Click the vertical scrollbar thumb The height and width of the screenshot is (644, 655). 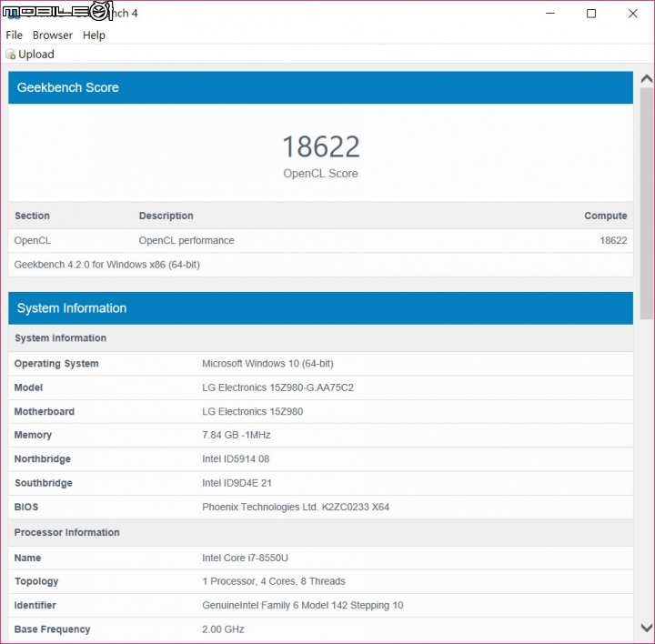(647, 203)
